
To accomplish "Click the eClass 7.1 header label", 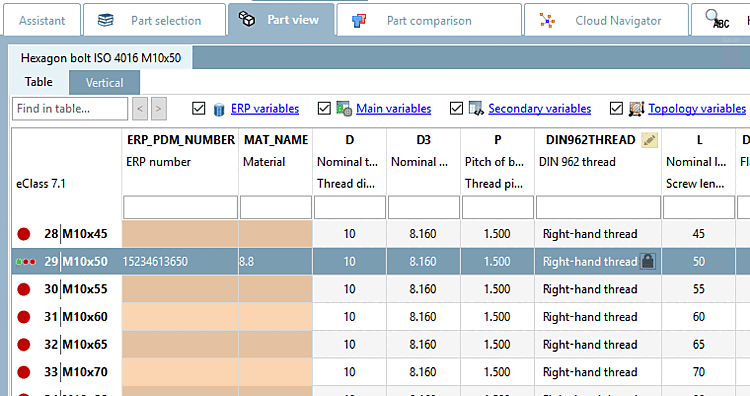I will click(x=41, y=184).
